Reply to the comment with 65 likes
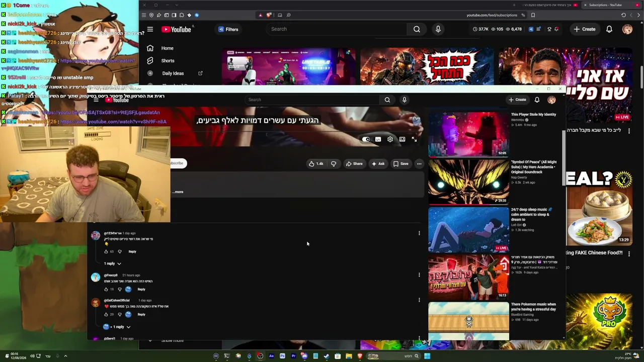The width and height of the screenshot is (644, 362). tap(132, 251)
